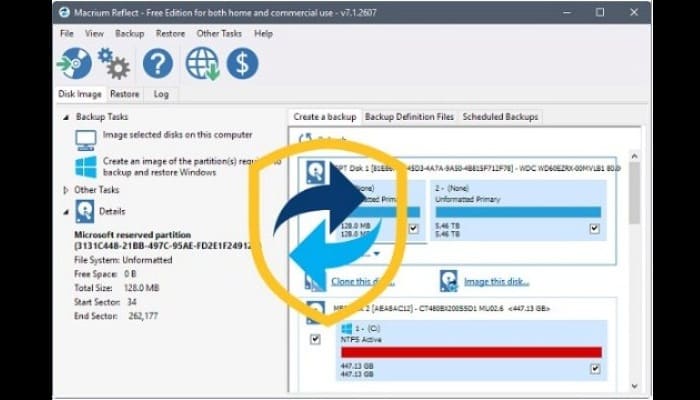The height and width of the screenshot is (400, 700).
Task: Open the backup disc toolbar icon
Action: [74, 64]
